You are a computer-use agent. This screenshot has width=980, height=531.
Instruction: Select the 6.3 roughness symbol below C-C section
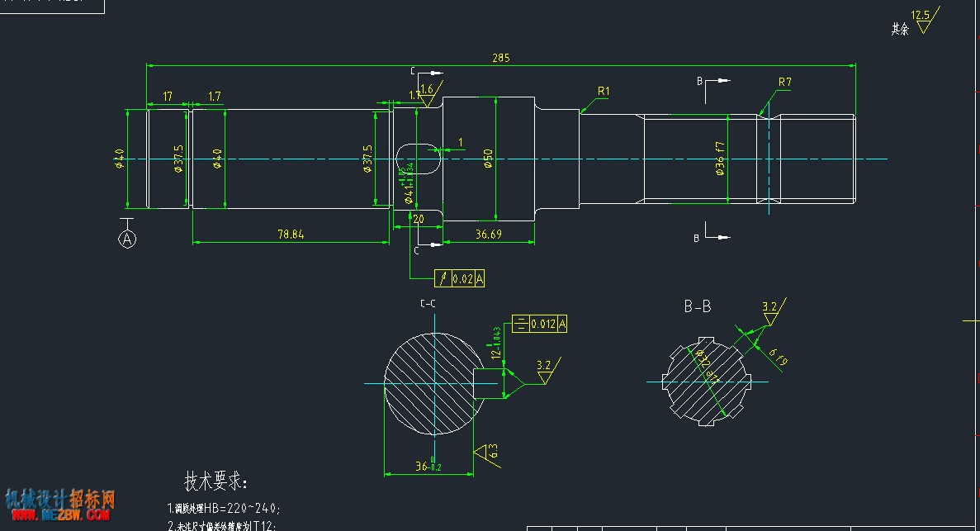click(487, 455)
